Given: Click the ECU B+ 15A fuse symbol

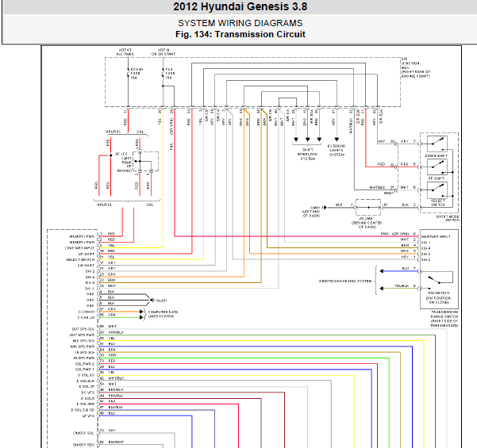Looking at the screenshot, I should click(128, 73).
